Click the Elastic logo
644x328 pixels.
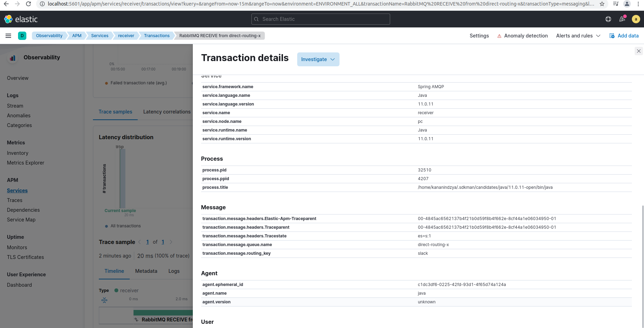(21, 19)
